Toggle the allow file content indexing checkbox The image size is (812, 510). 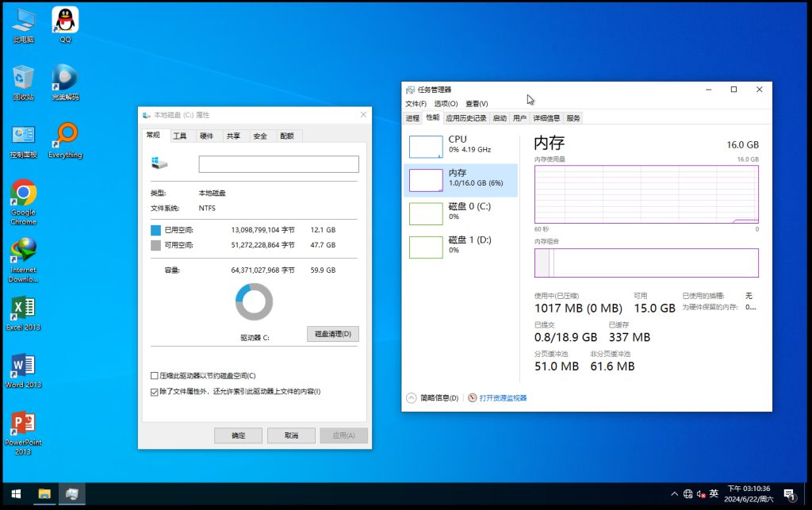click(155, 392)
